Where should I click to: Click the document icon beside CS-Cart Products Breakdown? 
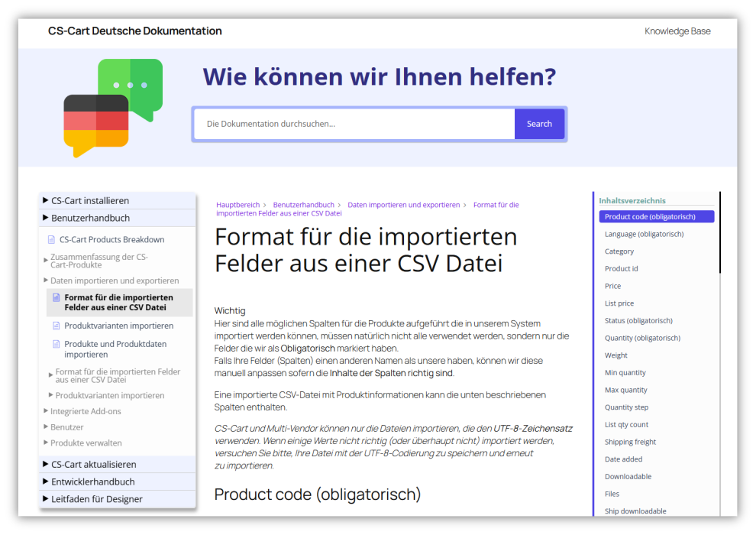[x=51, y=239]
